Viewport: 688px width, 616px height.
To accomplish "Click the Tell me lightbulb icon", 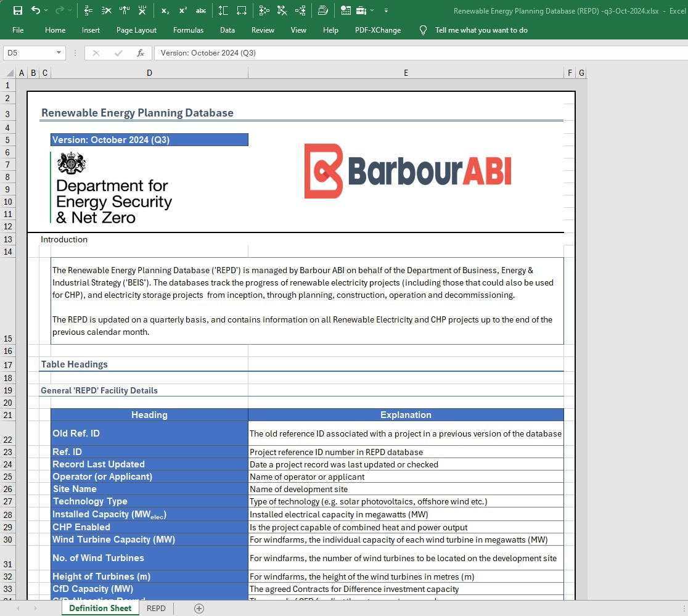I will (423, 30).
